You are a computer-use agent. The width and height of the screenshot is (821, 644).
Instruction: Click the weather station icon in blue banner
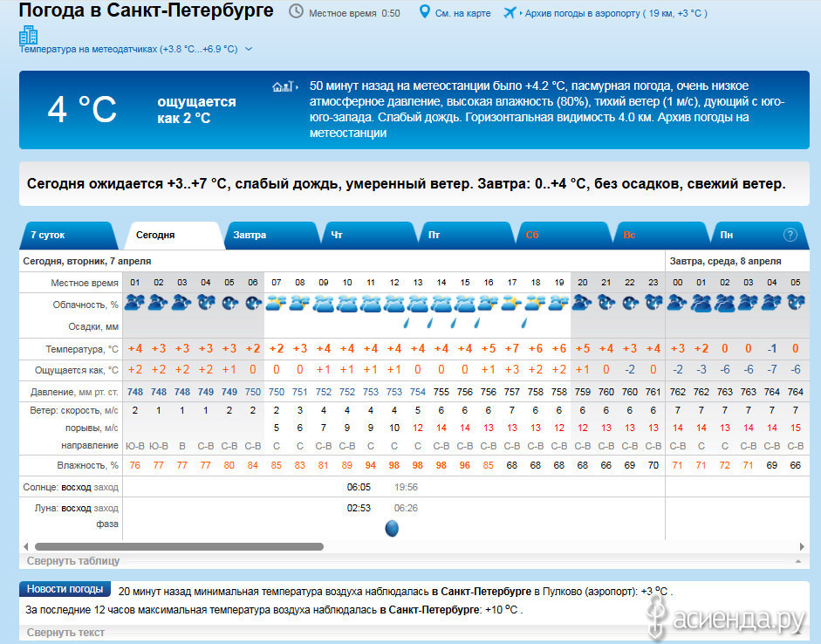(281, 86)
